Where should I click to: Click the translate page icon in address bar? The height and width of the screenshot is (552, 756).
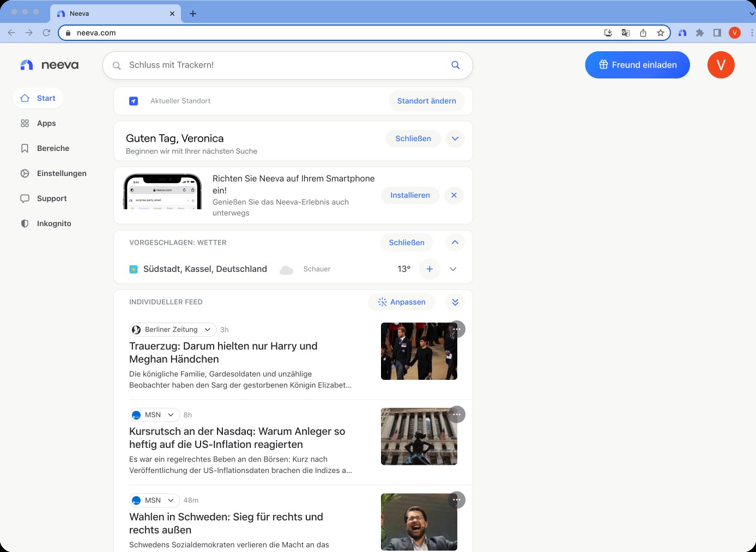626,33
